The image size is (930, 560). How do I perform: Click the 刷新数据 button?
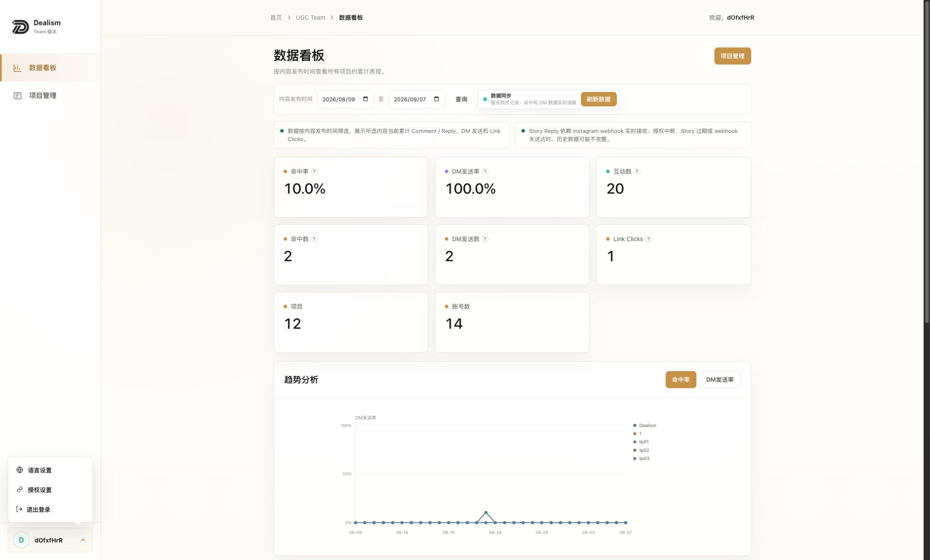pos(598,99)
